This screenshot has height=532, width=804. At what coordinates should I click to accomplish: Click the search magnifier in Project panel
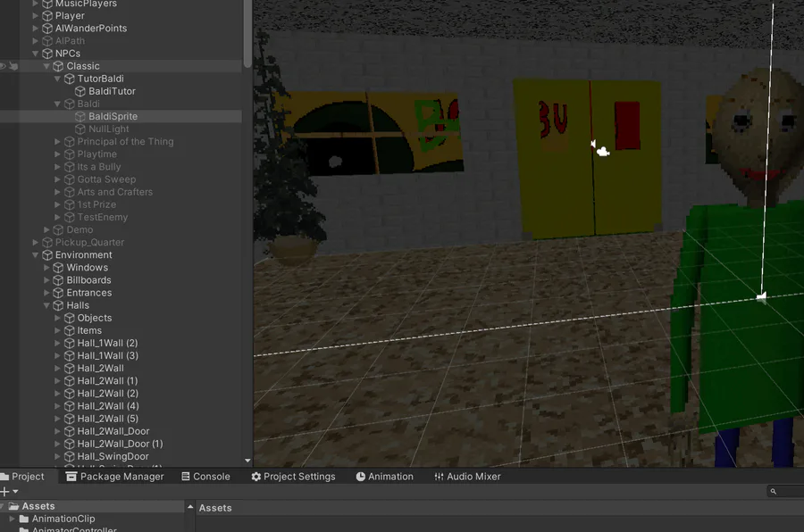pyautogui.click(x=774, y=492)
